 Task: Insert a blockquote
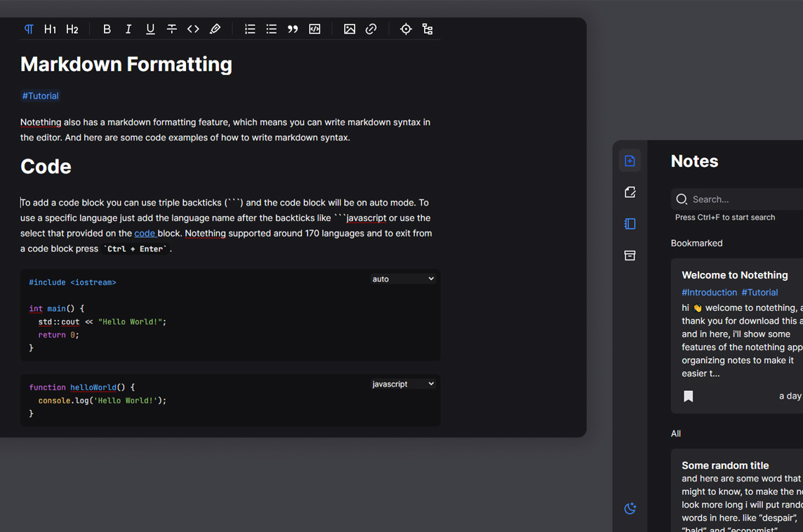[293, 29]
